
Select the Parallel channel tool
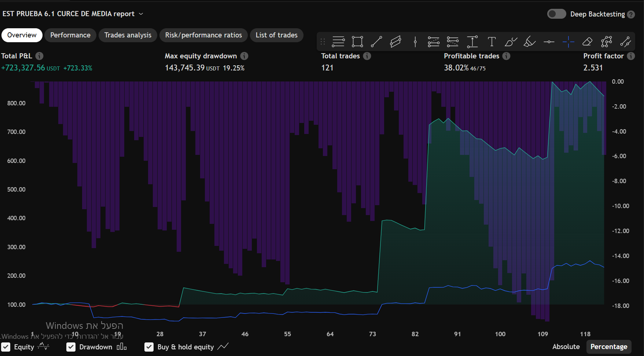[x=395, y=42]
